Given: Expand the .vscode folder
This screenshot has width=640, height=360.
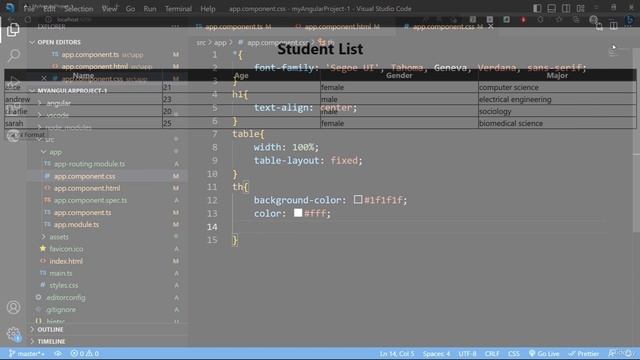Looking at the screenshot, I should tap(58, 115).
